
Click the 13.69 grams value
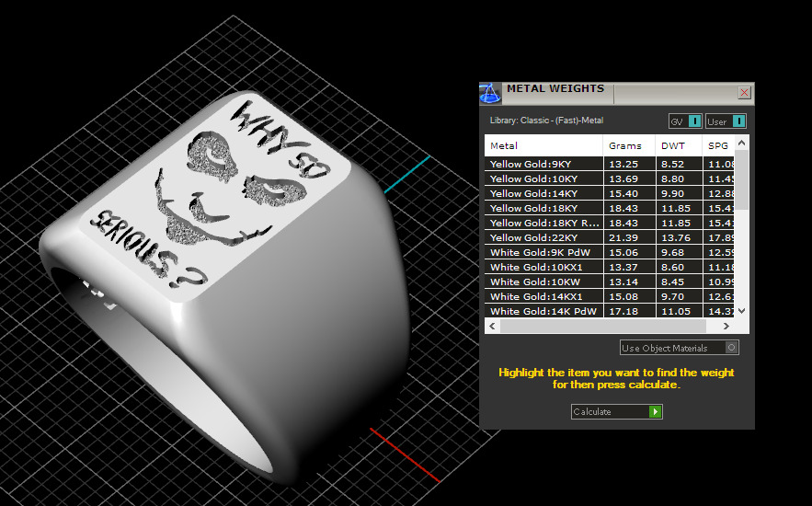point(623,178)
